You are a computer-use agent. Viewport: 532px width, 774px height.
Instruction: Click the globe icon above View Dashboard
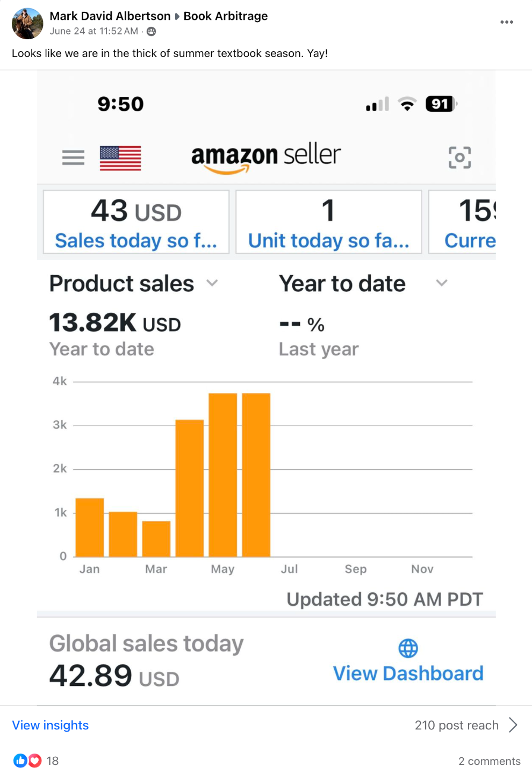408,648
